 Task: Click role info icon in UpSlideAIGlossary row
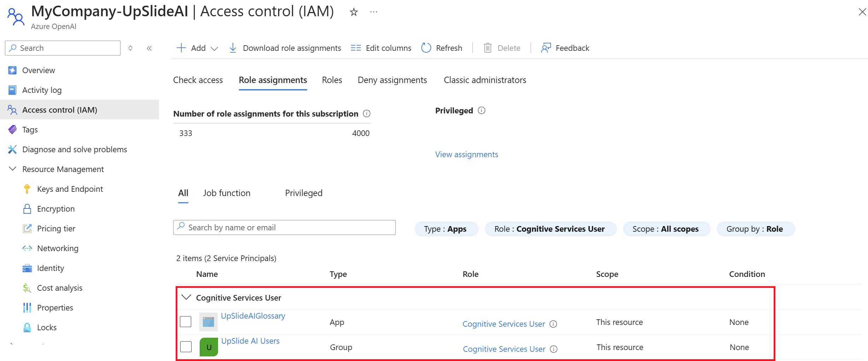pyautogui.click(x=553, y=324)
